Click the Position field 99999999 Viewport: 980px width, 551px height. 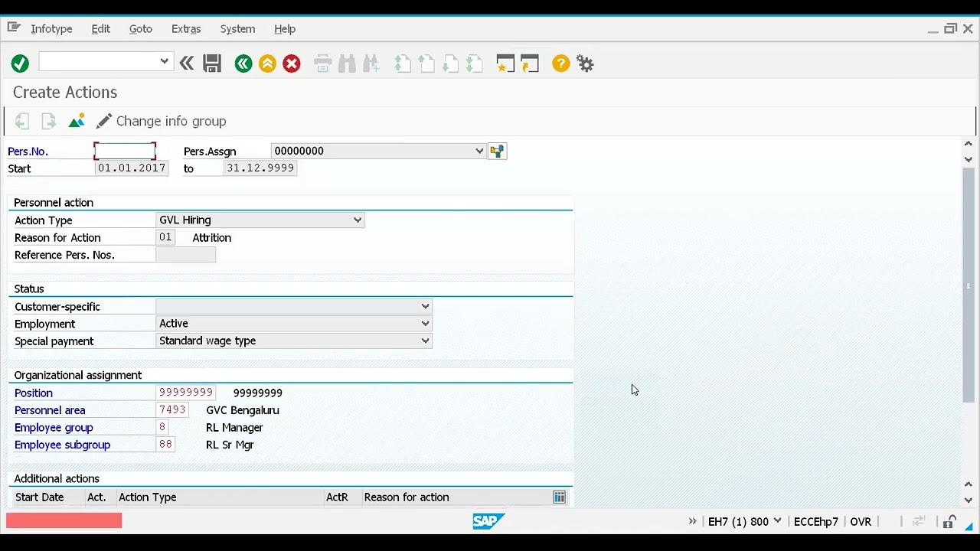[x=186, y=393]
